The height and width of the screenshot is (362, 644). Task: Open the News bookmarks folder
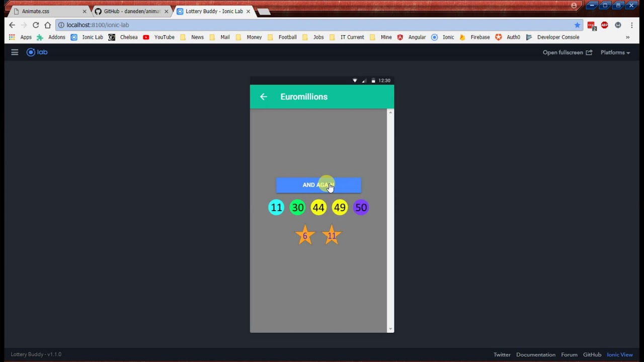pos(192,37)
